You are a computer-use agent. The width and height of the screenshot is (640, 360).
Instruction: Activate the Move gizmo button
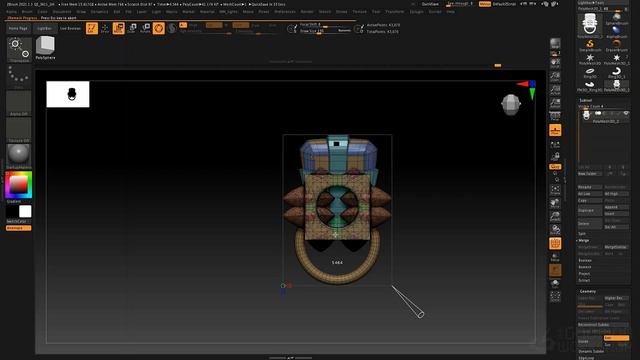[119, 28]
